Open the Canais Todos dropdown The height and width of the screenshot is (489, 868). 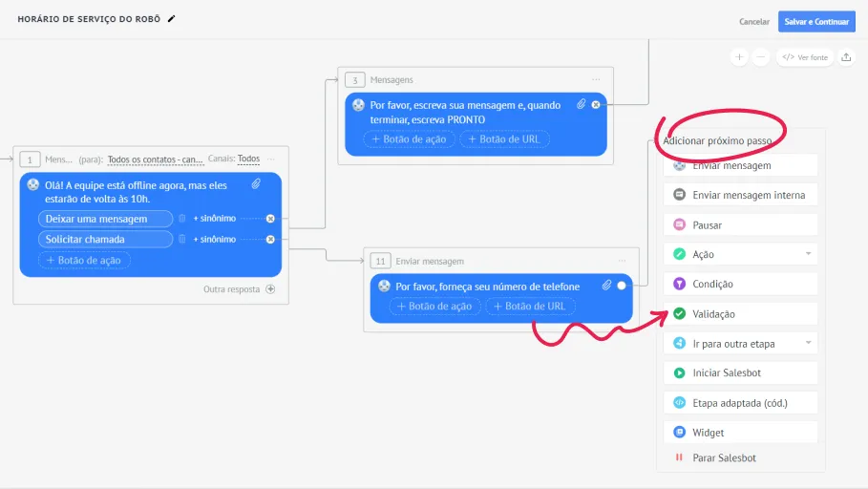[248, 159]
